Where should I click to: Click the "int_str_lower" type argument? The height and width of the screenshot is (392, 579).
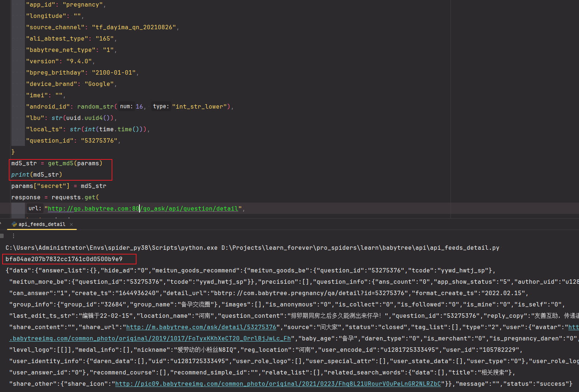[x=199, y=107]
